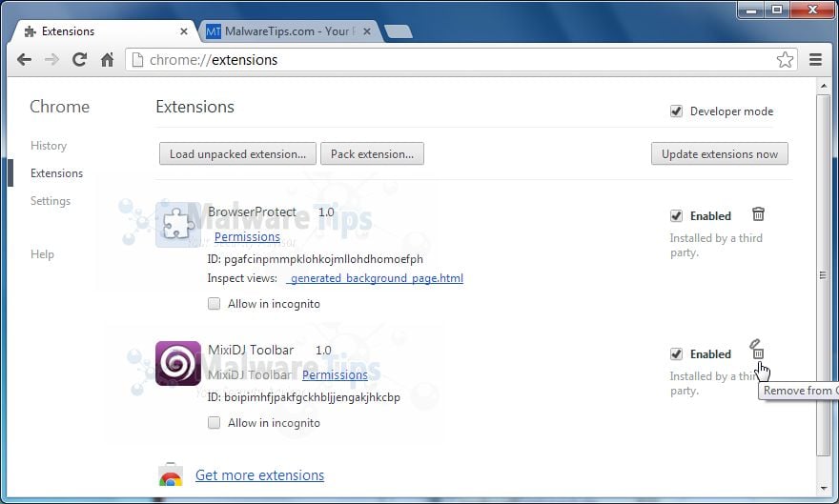Click the forward navigation arrow
This screenshot has height=504, width=839.
click(51, 59)
